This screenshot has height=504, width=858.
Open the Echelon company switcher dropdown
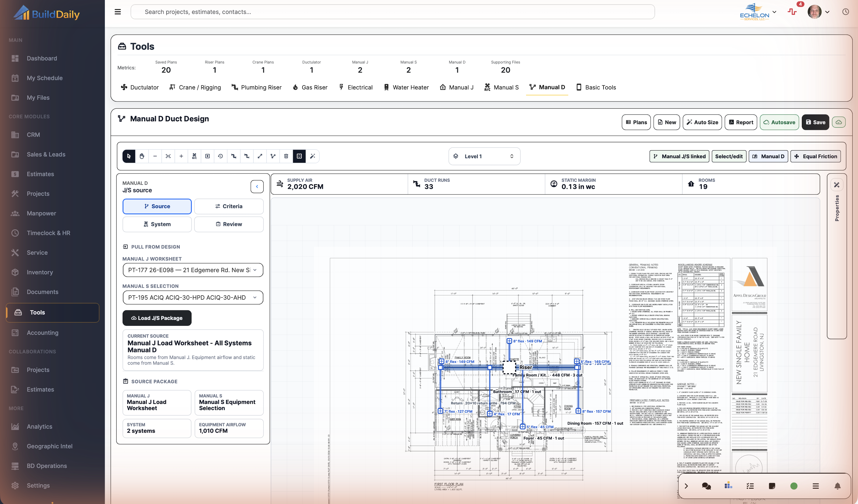coord(758,12)
